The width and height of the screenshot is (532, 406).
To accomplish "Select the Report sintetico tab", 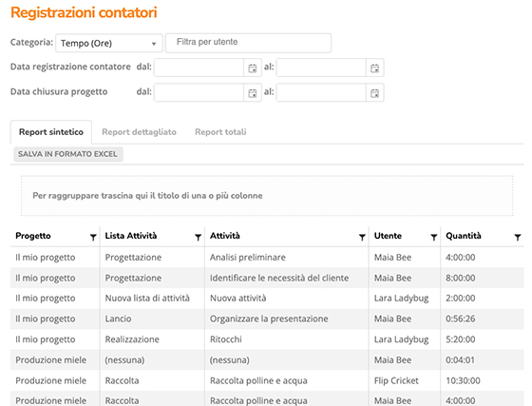I will click(x=51, y=132).
